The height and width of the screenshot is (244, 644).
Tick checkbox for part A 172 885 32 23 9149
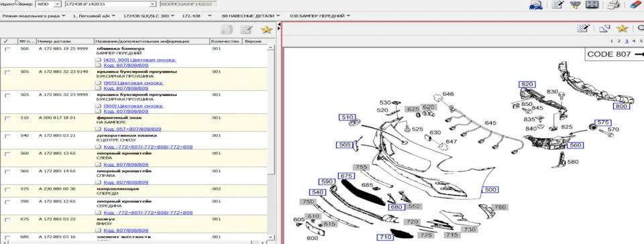(x=7, y=72)
